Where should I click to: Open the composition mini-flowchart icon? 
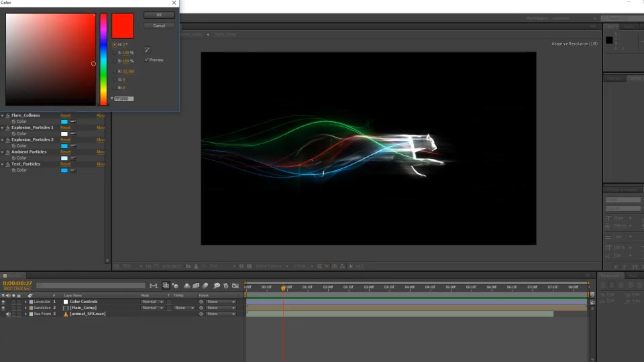pyautogui.click(x=154, y=286)
